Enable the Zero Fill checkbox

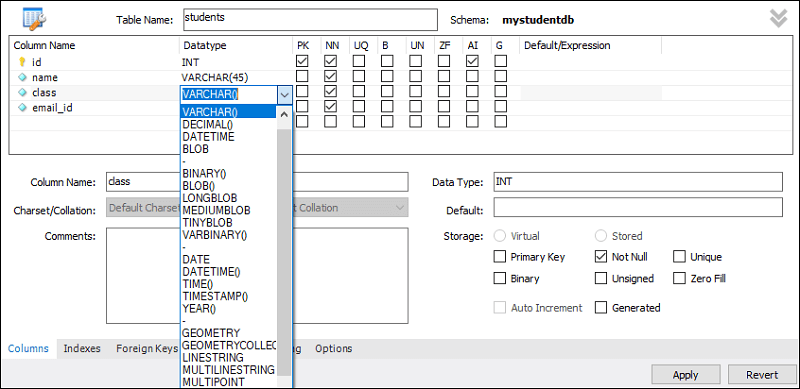[679, 279]
